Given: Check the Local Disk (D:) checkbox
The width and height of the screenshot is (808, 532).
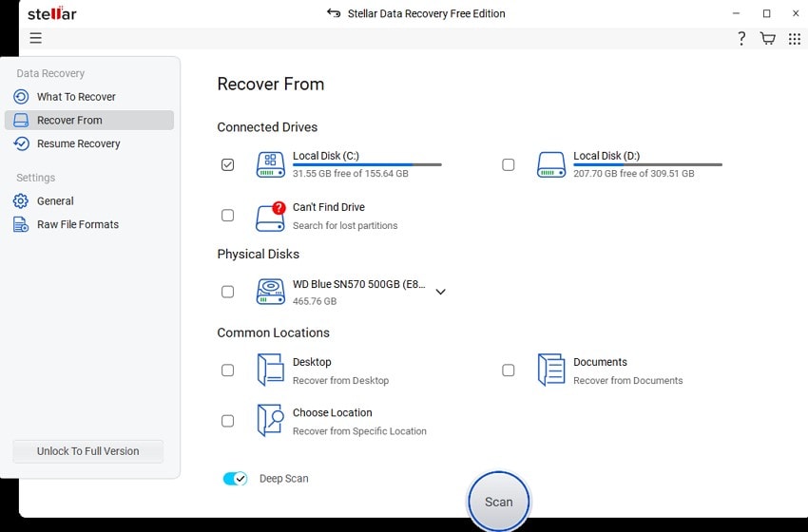Looking at the screenshot, I should pos(509,164).
